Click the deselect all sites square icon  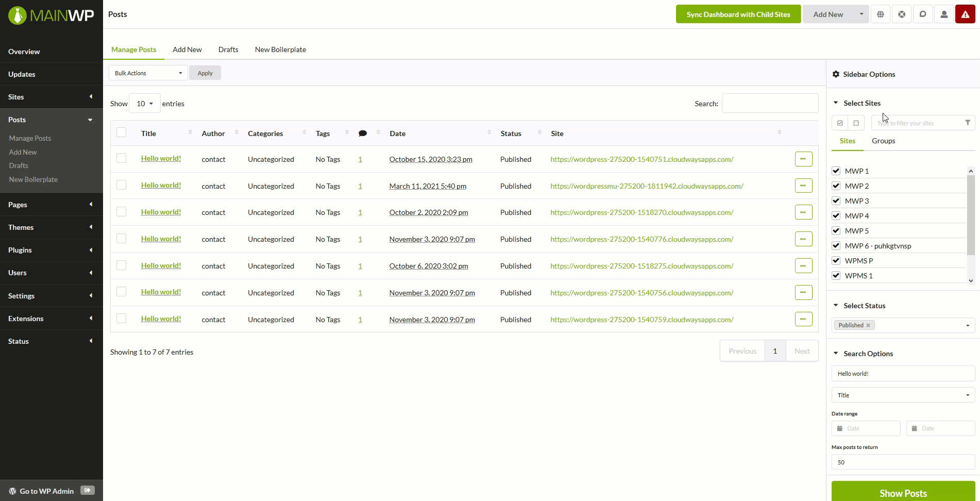coord(856,123)
